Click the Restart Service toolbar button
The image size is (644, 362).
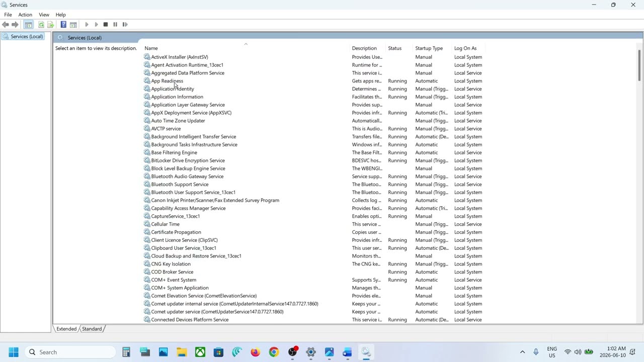(x=125, y=25)
